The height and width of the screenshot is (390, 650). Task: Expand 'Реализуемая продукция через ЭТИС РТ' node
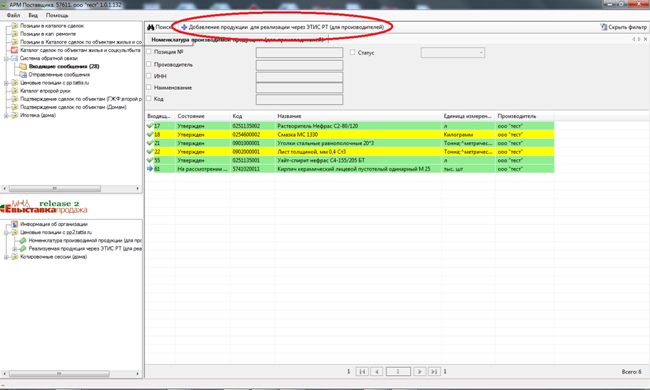[x=15, y=249]
